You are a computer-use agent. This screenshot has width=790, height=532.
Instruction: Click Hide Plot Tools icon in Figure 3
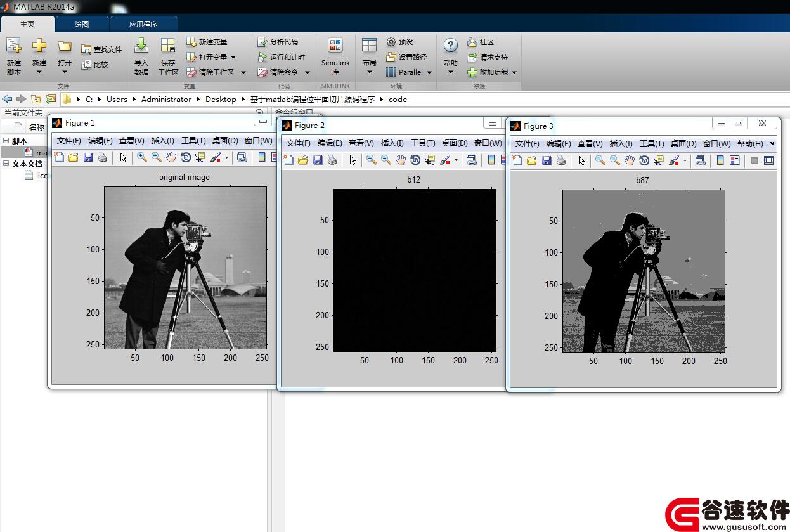pyautogui.click(x=754, y=161)
